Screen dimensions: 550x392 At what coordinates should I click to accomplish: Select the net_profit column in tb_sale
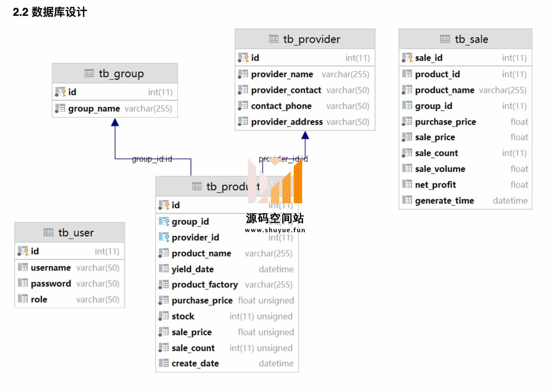click(465, 185)
